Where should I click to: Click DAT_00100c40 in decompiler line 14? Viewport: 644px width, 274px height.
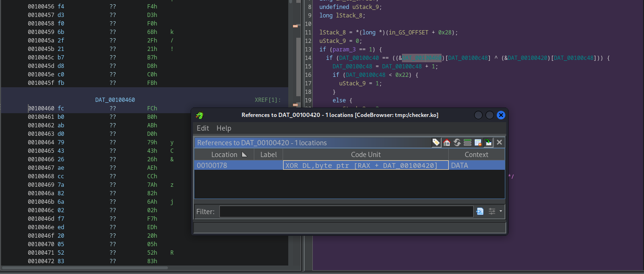pyautogui.click(x=359, y=58)
